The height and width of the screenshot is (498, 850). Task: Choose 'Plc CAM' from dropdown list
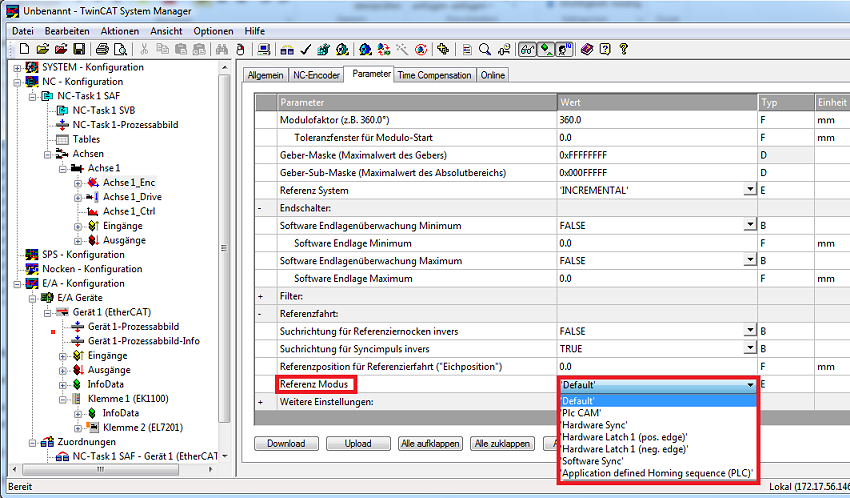(x=658, y=413)
